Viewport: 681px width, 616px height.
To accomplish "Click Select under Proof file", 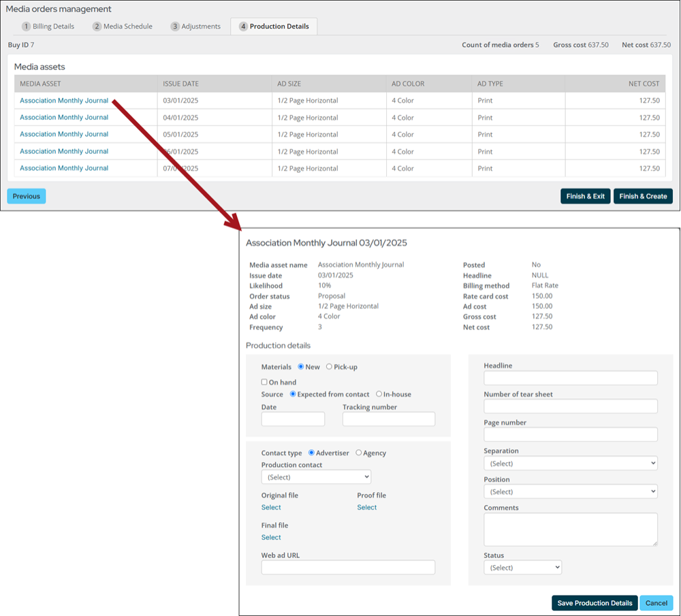I will pyautogui.click(x=366, y=508).
